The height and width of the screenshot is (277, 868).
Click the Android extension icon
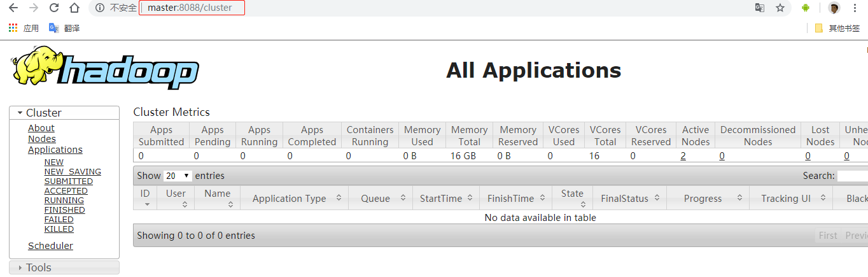pyautogui.click(x=806, y=8)
